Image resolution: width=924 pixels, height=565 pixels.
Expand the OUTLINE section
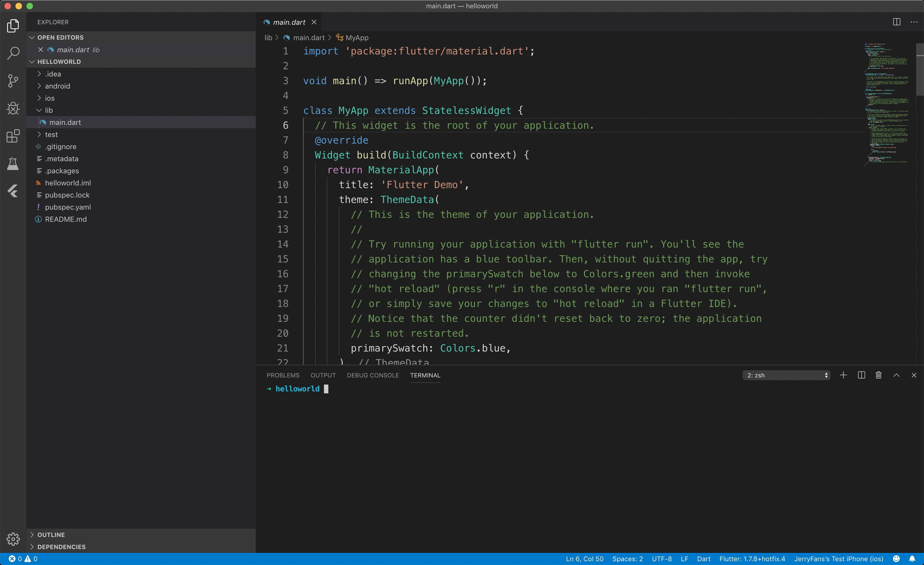click(51, 535)
